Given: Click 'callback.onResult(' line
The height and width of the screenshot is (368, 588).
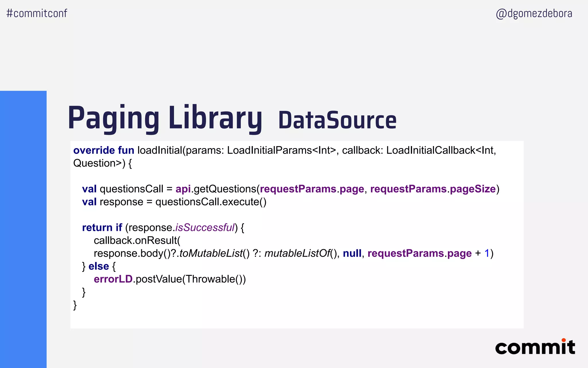Looking at the screenshot, I should 137,240.
